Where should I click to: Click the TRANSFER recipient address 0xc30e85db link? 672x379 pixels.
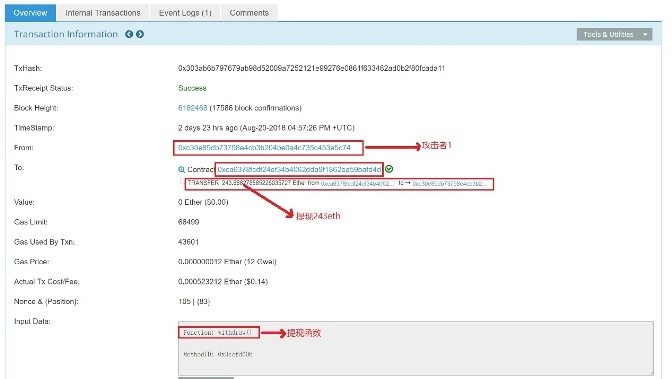[450, 183]
